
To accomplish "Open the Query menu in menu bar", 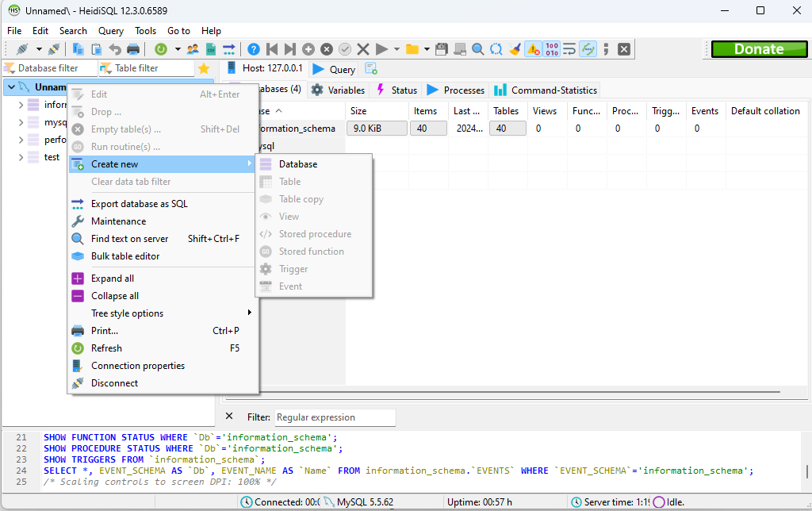I will (111, 31).
